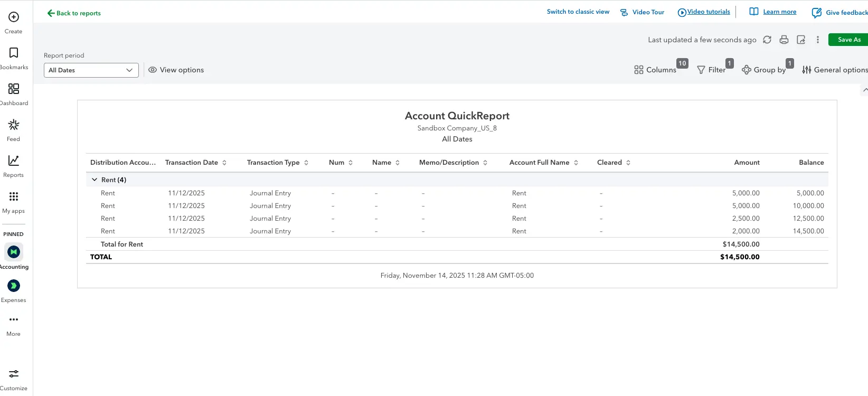868x396 pixels.
Task: Click Give feedback link
Action: pyautogui.click(x=839, y=13)
